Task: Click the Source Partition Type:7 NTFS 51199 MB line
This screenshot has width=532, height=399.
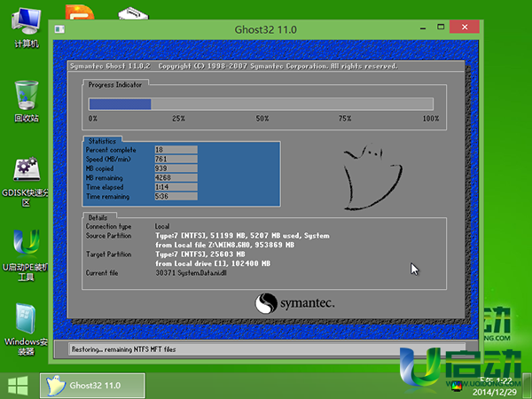Action: (242, 236)
